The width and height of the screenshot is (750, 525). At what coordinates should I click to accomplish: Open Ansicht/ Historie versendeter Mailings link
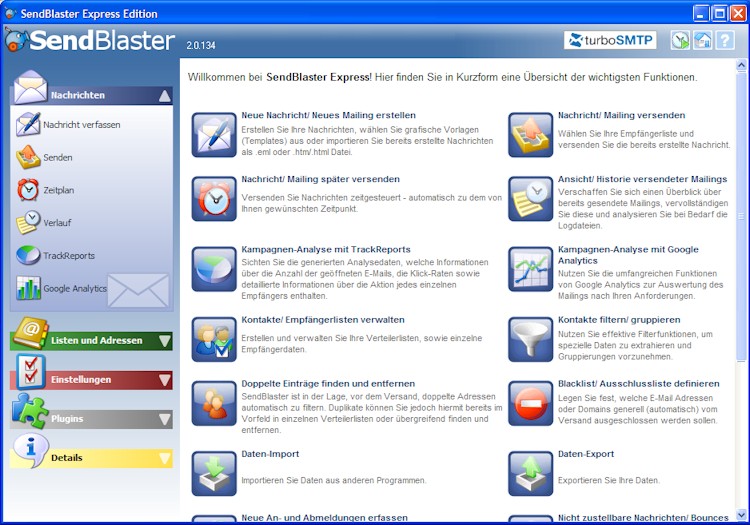pyautogui.click(x=642, y=179)
